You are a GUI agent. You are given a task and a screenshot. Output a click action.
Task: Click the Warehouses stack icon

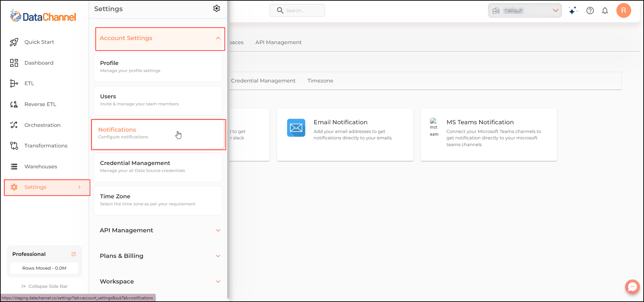coord(14,167)
